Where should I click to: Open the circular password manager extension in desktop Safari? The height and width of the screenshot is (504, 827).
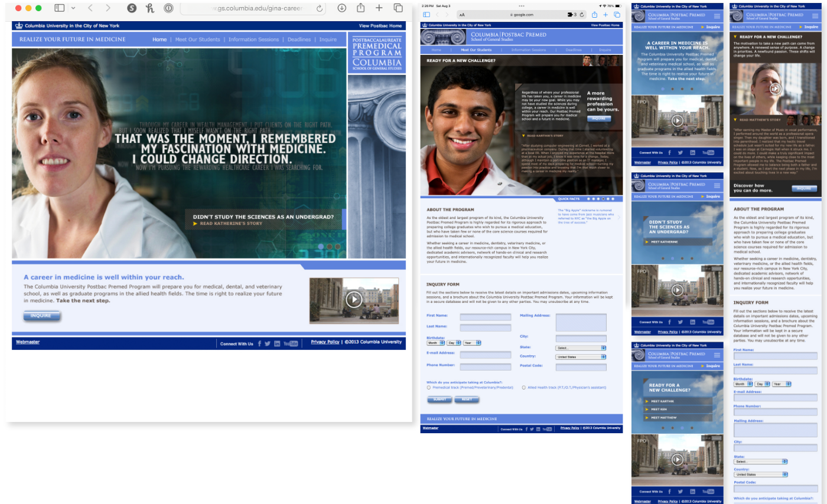(168, 8)
